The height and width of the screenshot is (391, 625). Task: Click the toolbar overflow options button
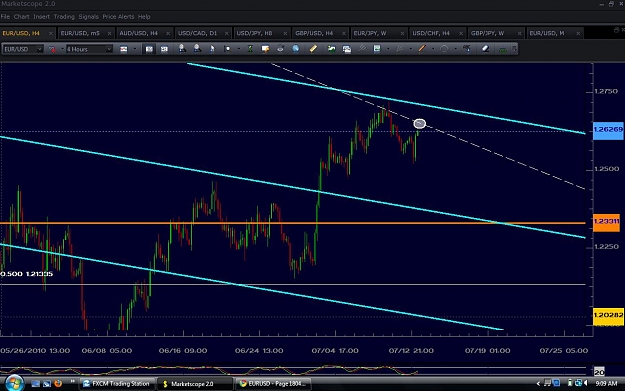pos(515,49)
